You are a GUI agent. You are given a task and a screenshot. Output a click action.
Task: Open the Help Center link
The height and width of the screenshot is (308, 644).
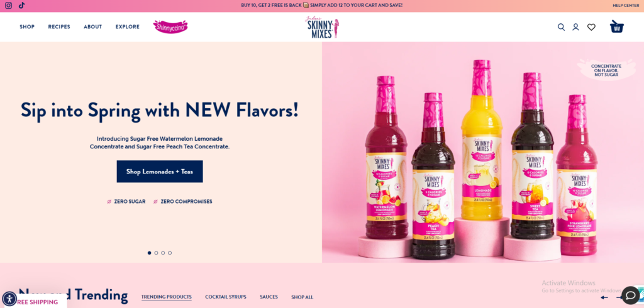coord(626,5)
